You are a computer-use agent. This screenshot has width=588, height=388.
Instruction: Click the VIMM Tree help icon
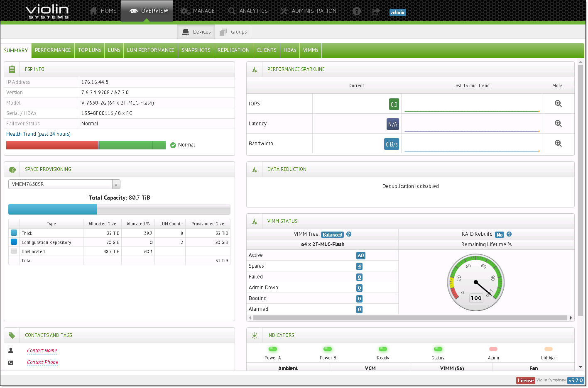(349, 234)
